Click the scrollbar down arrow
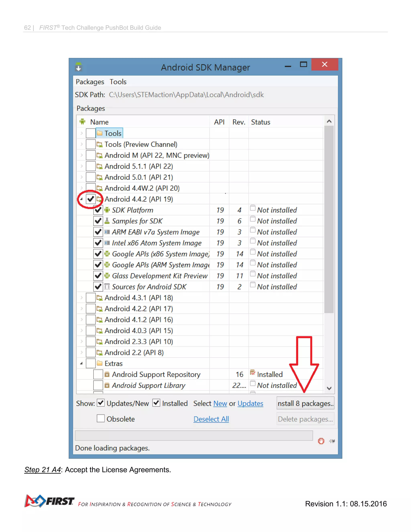This screenshot has width=411, height=532. coord(329,388)
